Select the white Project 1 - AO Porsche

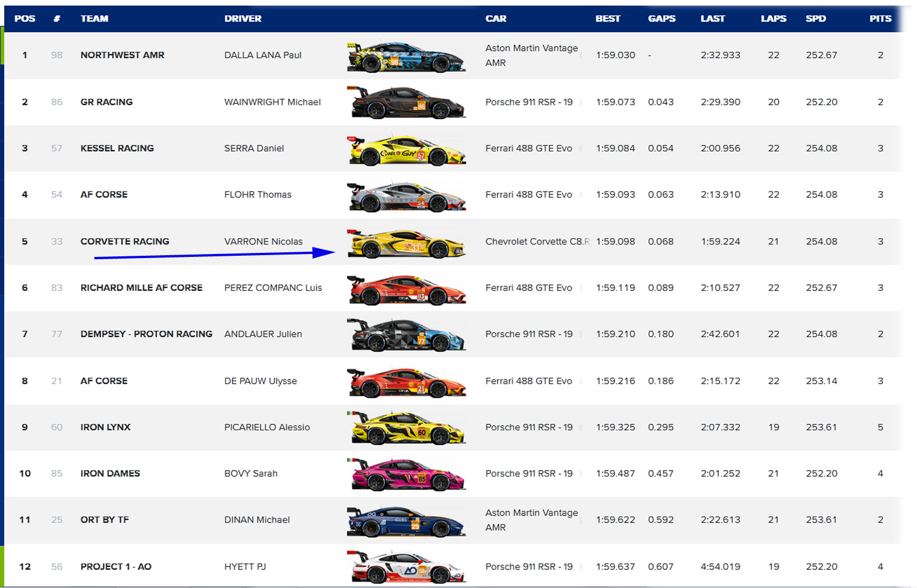click(406, 567)
